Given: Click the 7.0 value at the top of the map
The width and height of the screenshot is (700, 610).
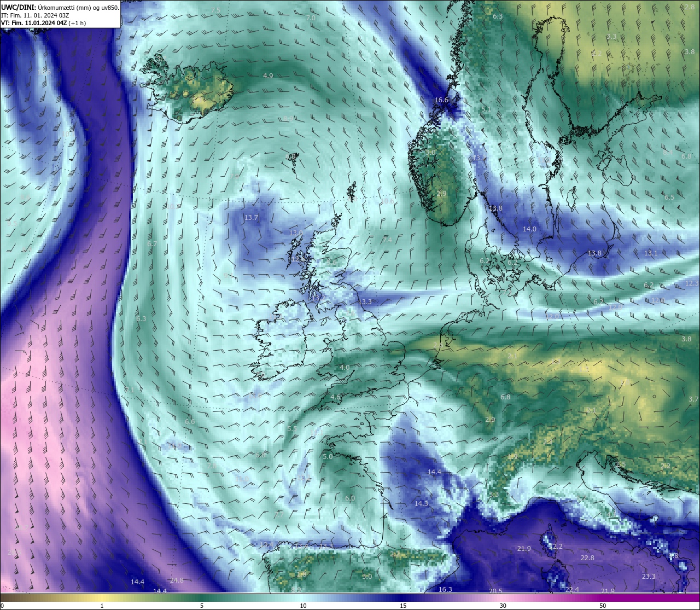Looking at the screenshot, I should (311, 18).
